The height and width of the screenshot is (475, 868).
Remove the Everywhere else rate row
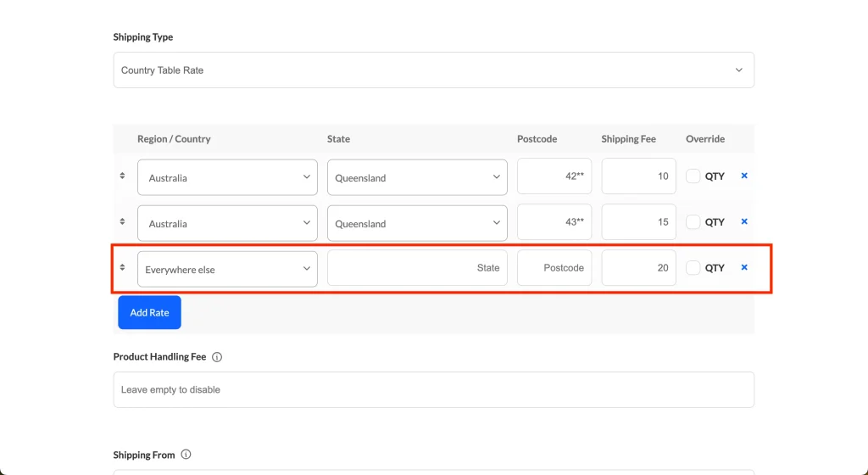744,267
